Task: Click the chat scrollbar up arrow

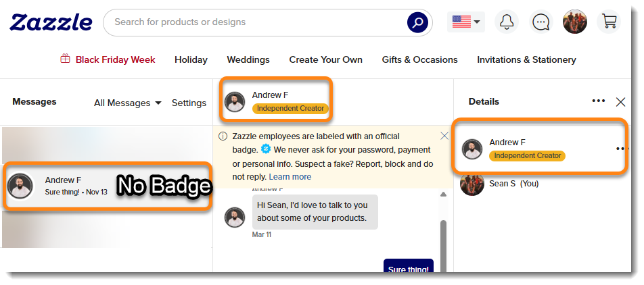Action: click(444, 195)
